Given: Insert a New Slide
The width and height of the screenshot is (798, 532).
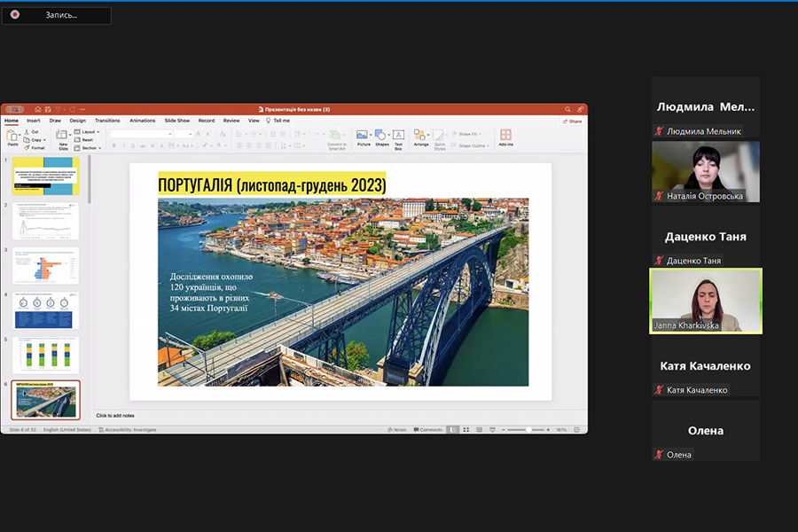Looking at the screenshot, I should coord(63,136).
